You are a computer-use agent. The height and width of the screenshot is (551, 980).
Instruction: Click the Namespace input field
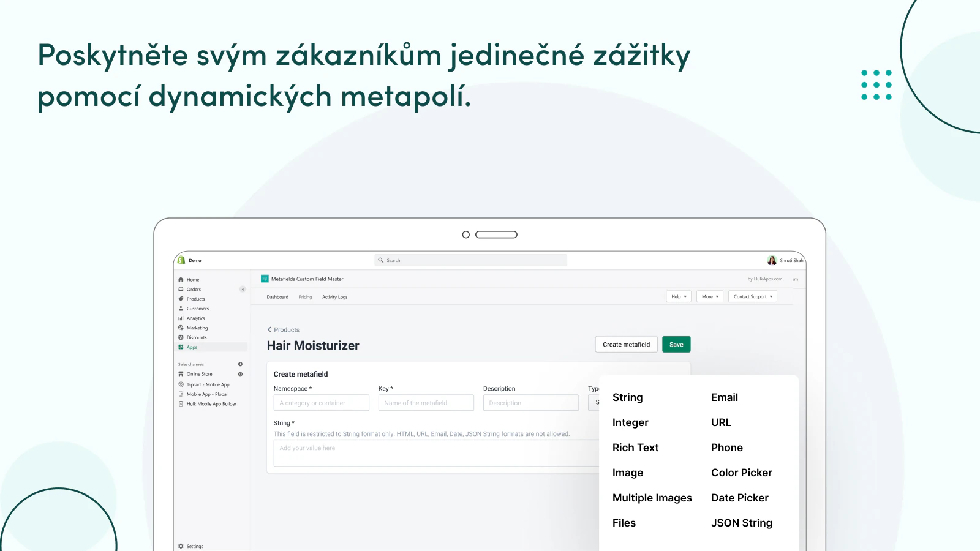(322, 403)
